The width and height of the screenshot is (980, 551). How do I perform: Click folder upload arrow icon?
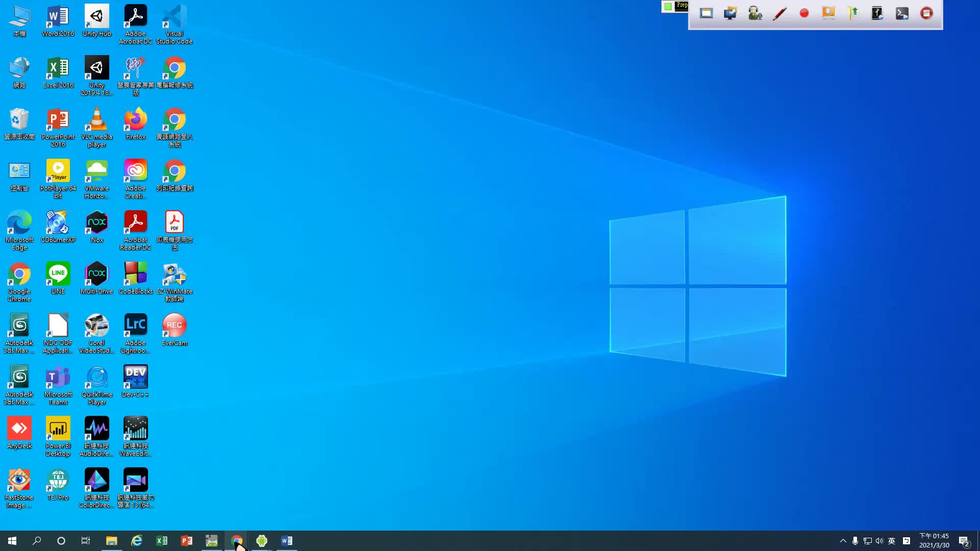[853, 14]
